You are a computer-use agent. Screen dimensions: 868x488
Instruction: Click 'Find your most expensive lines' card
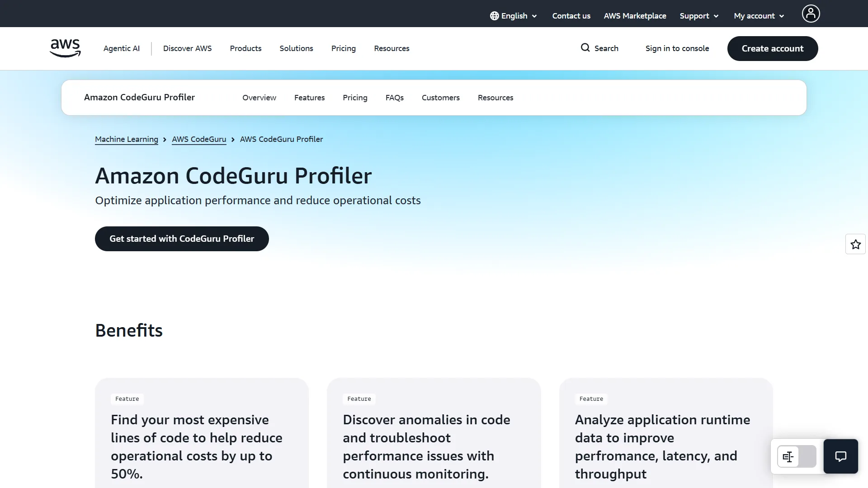pos(202,433)
